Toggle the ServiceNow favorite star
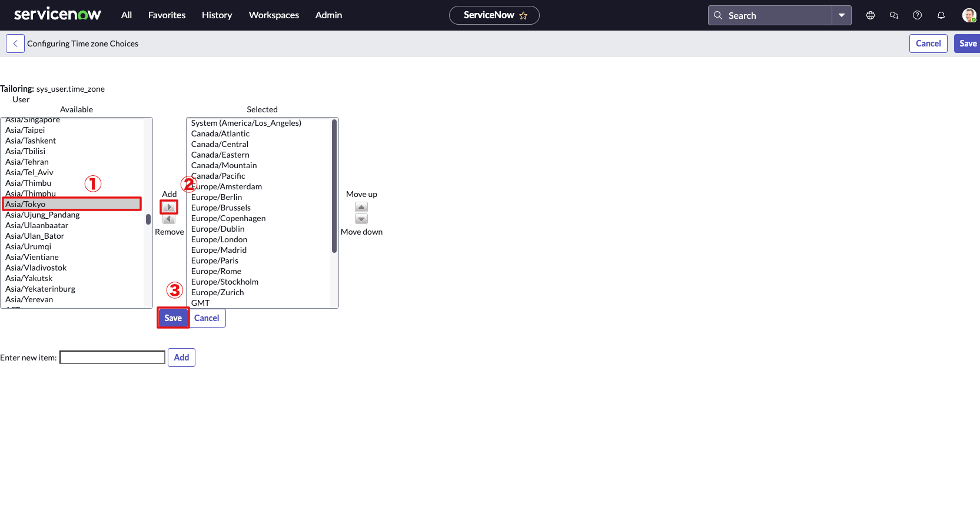 click(523, 15)
